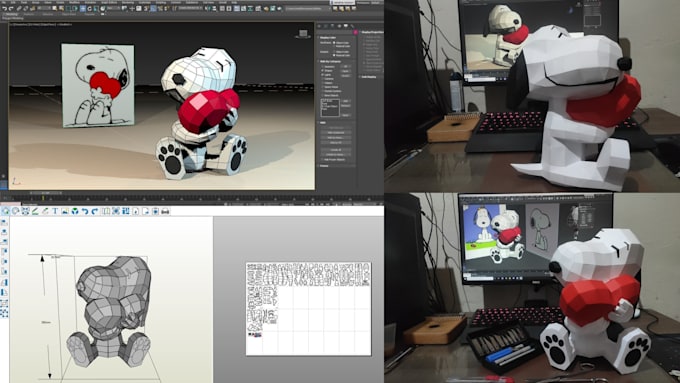
Task: Open the Modifiers menu in 3ds Max
Action: (74, 2)
